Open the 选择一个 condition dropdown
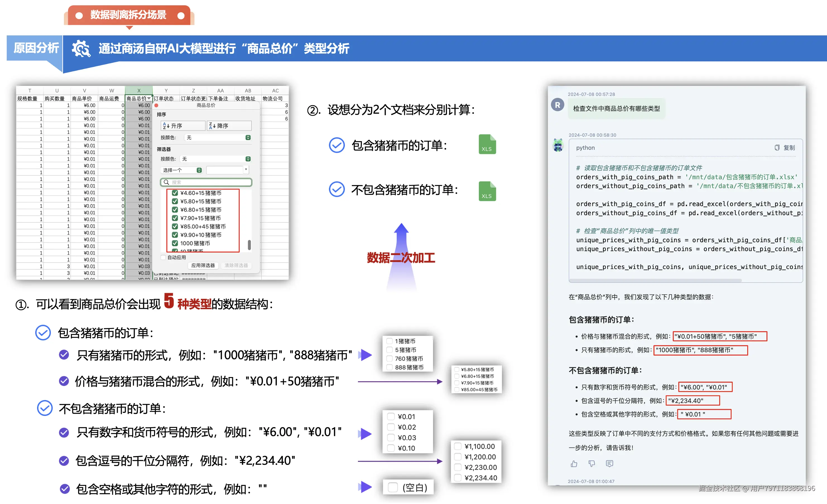827x504 pixels. click(182, 170)
